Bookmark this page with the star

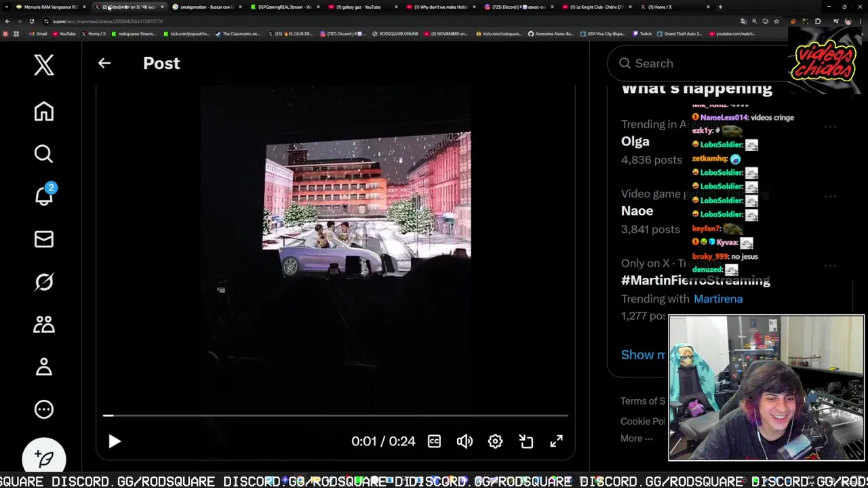776,21
